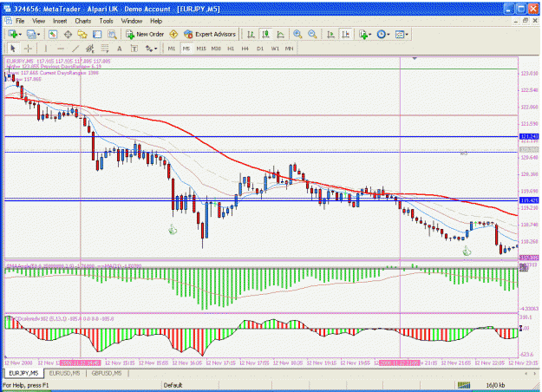Image resolution: width=542 pixels, height=392 pixels.
Task: Open the Indicators list dropdown
Action: 365,34
